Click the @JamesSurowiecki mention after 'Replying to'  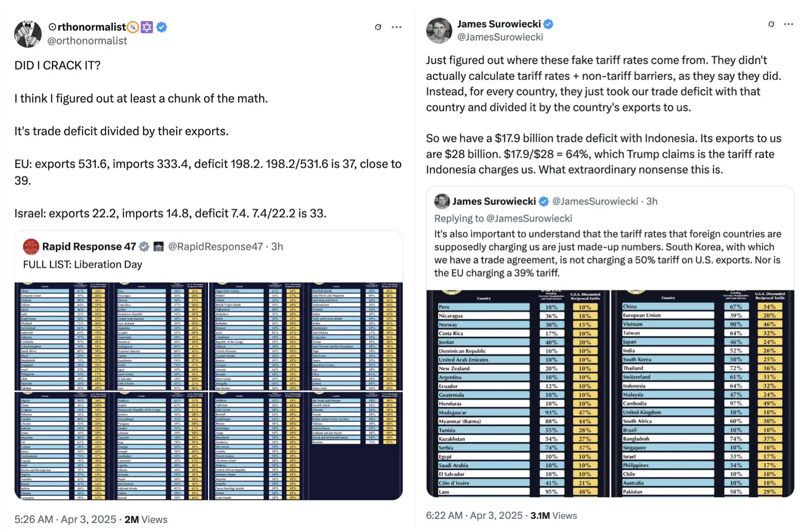pos(529,218)
